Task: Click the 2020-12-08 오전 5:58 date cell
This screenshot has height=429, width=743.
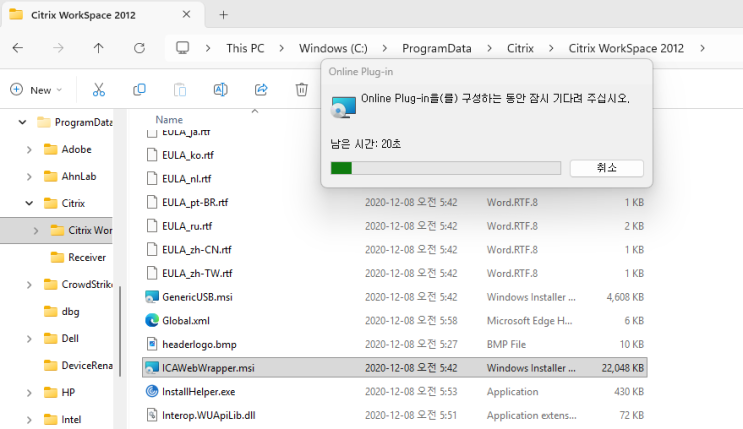Action: point(411,321)
